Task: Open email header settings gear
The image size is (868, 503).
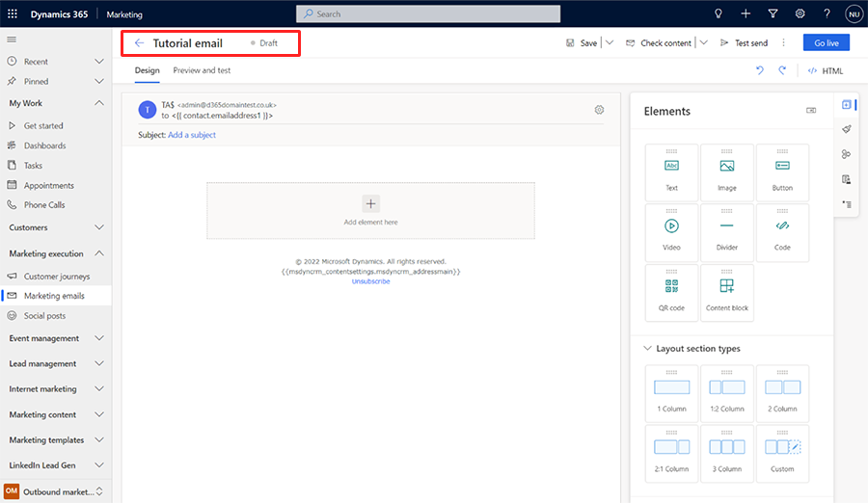Action: click(x=599, y=110)
